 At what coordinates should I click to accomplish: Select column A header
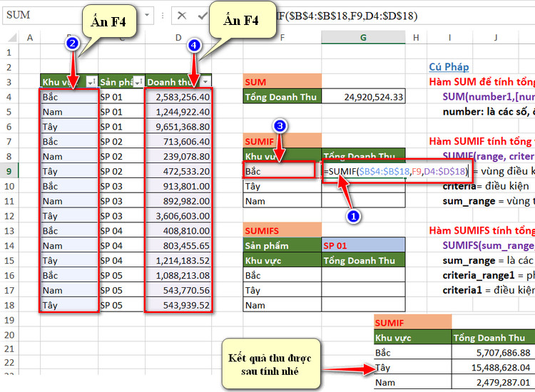pos(30,38)
